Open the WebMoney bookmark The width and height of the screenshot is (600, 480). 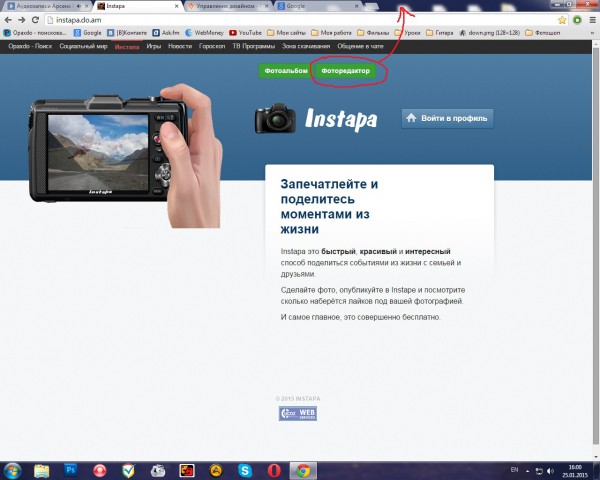[204, 33]
